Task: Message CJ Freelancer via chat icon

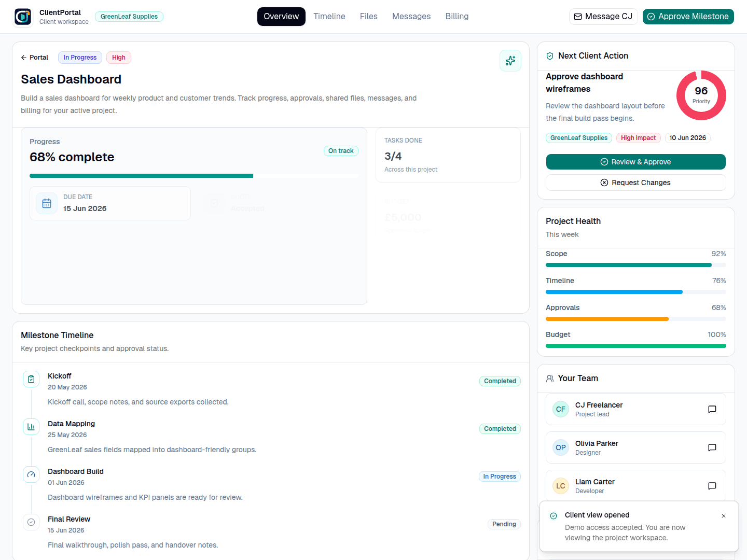Action: coord(712,409)
